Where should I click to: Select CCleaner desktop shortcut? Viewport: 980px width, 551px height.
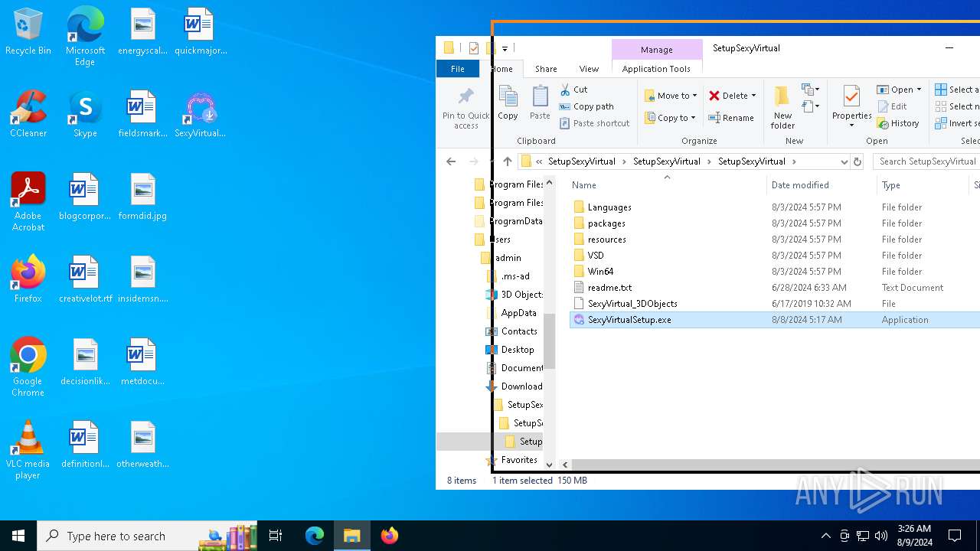point(28,114)
